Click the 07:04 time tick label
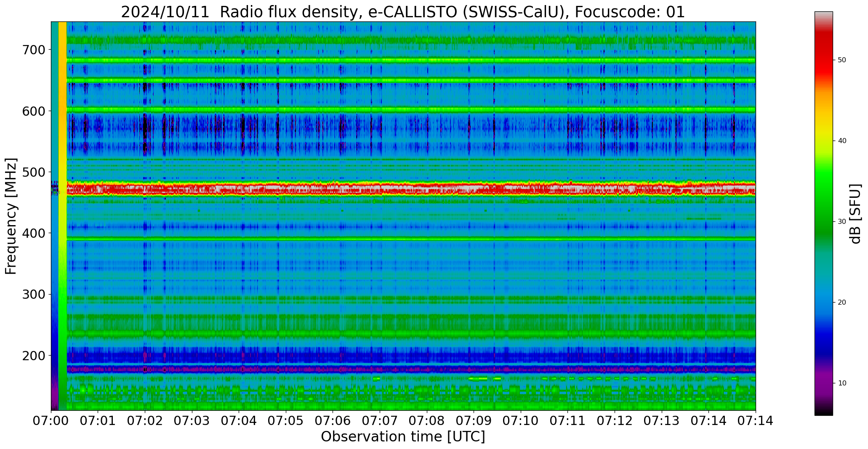Image resolution: width=868 pixels, height=449 pixels. pyautogui.click(x=239, y=420)
